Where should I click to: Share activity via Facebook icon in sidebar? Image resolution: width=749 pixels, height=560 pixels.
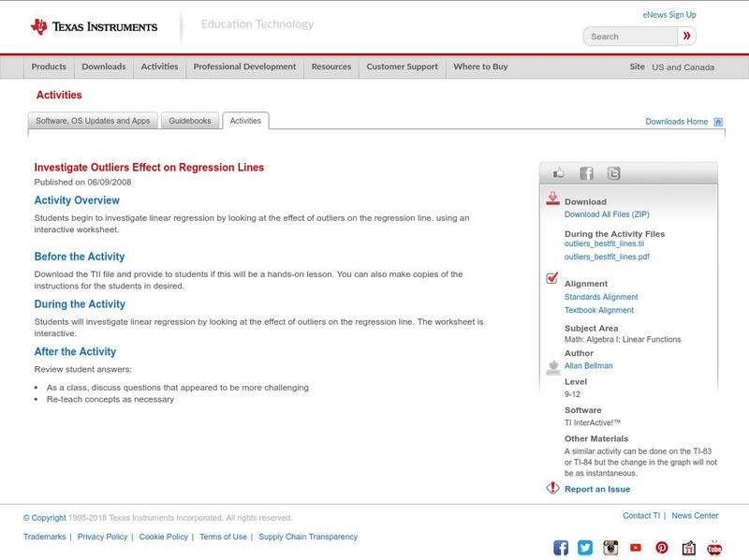pos(586,173)
